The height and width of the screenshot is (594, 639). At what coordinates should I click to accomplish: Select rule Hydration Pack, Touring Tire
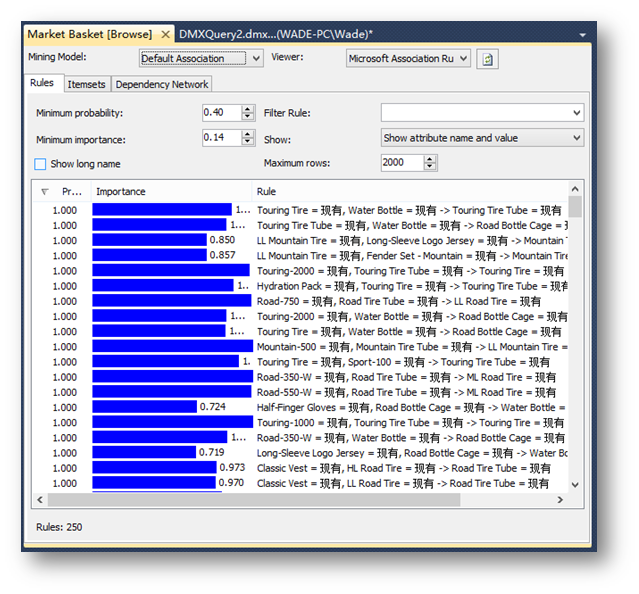pyautogui.click(x=302, y=286)
